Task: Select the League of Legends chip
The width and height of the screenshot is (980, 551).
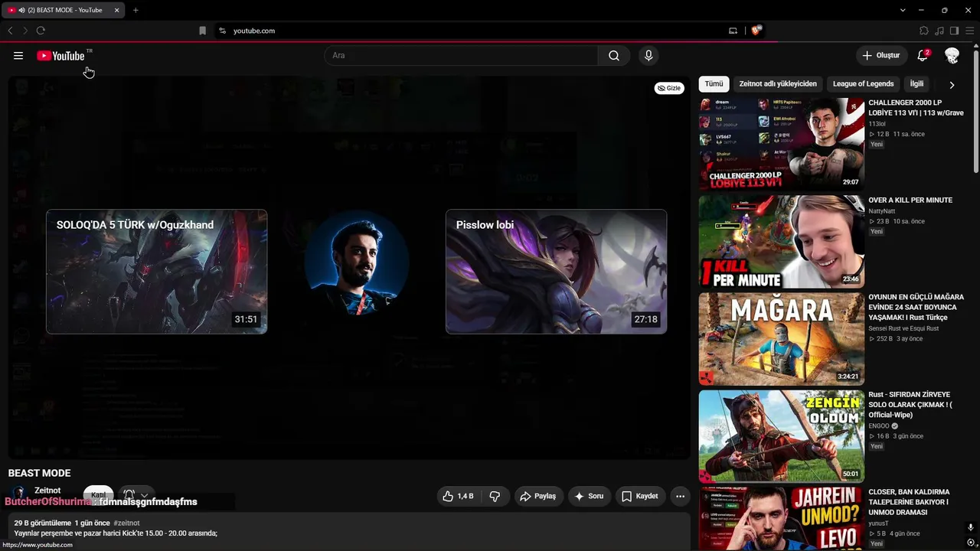Action: pyautogui.click(x=863, y=84)
